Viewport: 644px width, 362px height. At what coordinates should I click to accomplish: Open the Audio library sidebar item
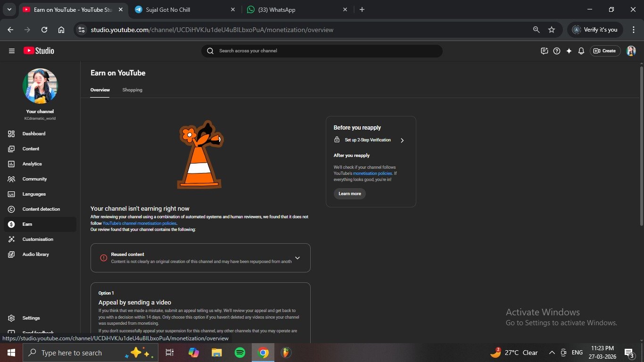[35, 255]
